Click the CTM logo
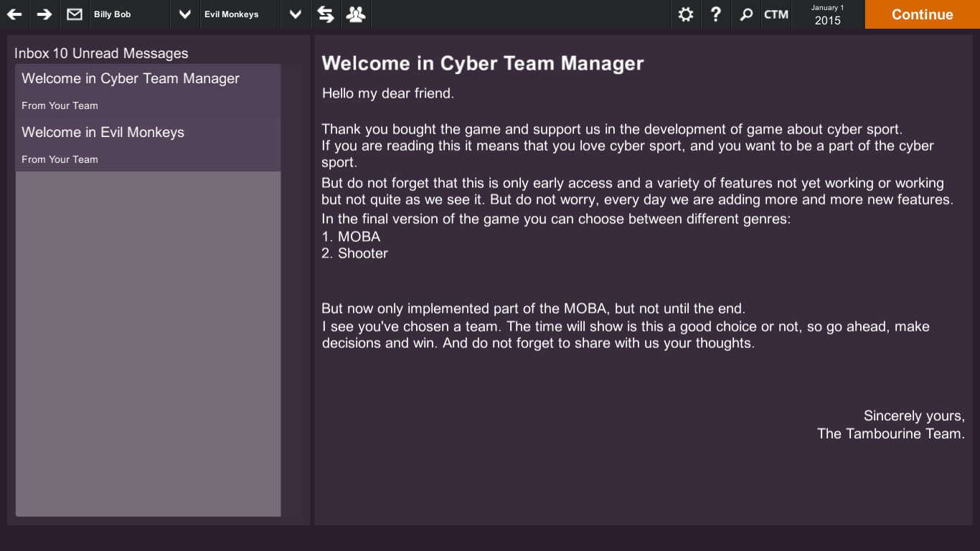The height and width of the screenshot is (551, 980). coord(776,14)
